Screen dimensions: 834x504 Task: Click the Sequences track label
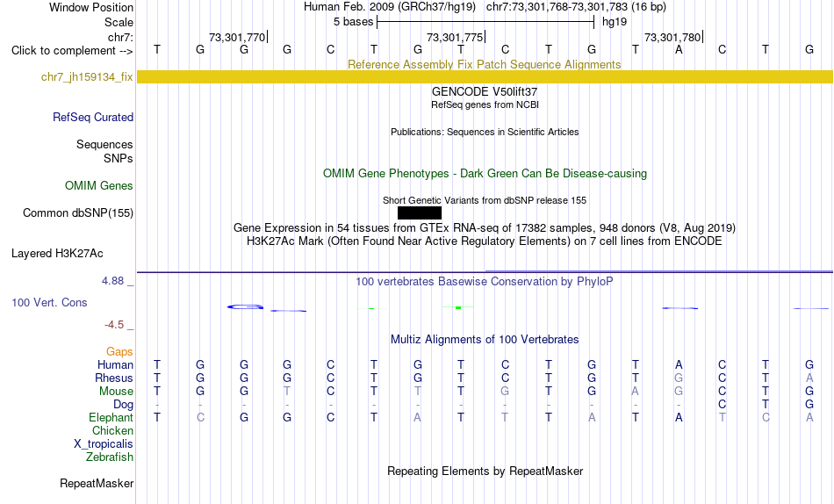click(x=104, y=144)
